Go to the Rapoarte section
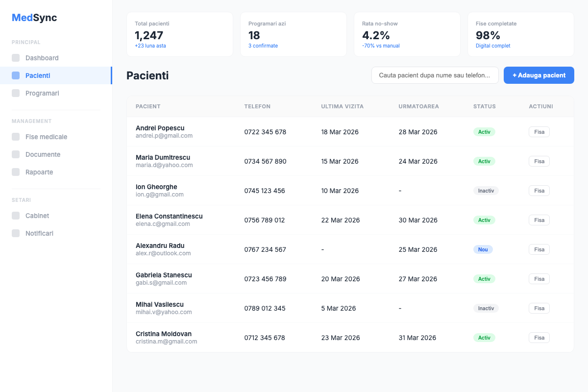 [x=39, y=172]
